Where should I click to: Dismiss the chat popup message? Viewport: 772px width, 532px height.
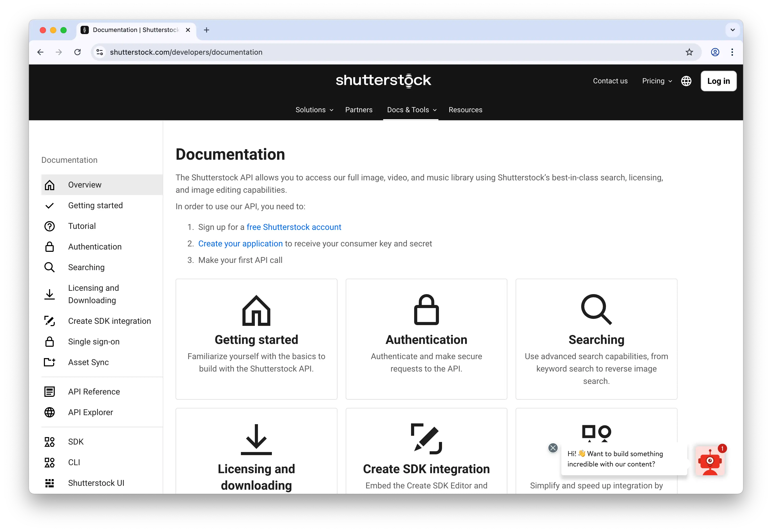[553, 448]
